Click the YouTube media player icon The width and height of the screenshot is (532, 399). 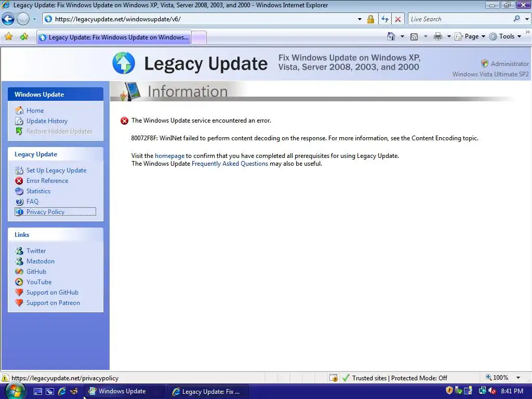coord(19,282)
